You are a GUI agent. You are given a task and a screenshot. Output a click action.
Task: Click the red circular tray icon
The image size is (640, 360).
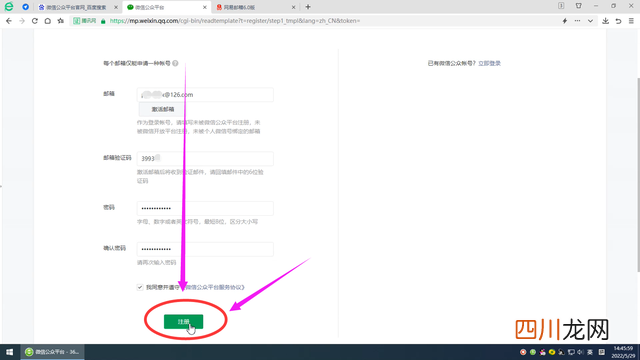click(523, 352)
